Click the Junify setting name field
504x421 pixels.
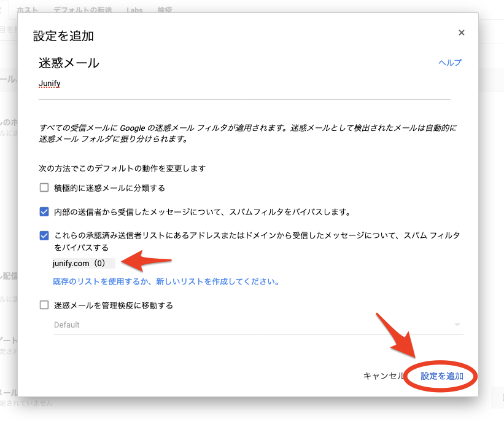tap(244, 84)
